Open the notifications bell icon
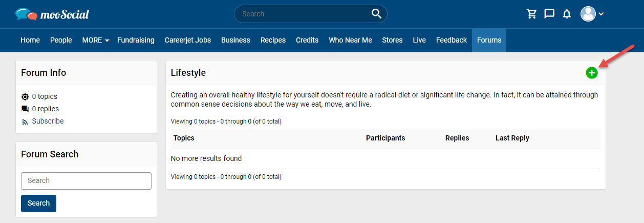Screen dimensions: 644x223 click(x=567, y=14)
